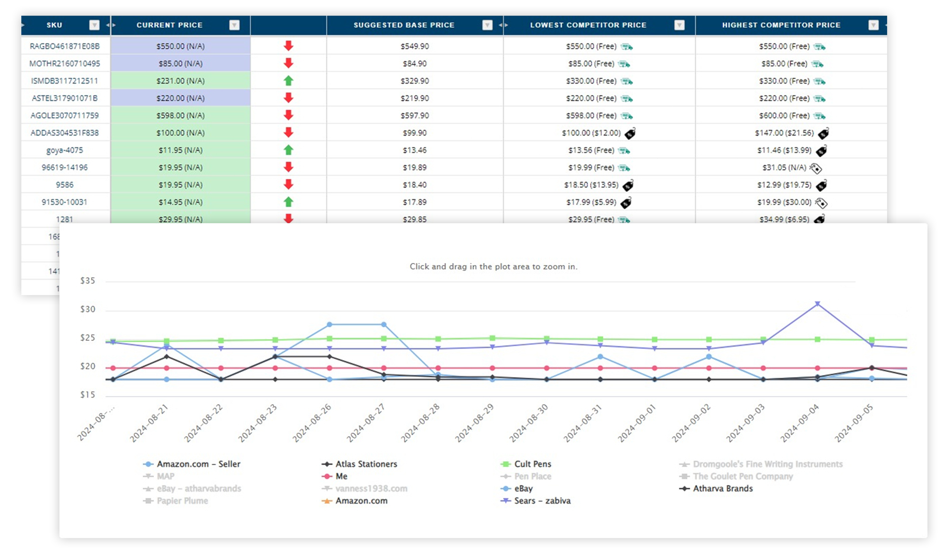Click outlined tag icon next to $31.05 (N/A)

point(816,168)
